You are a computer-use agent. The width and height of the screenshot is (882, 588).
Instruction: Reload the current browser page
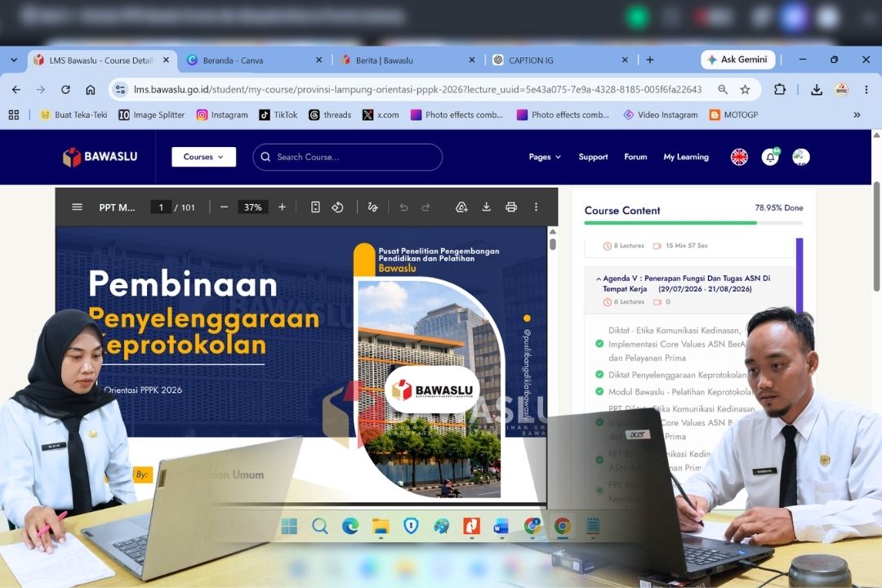tap(66, 90)
